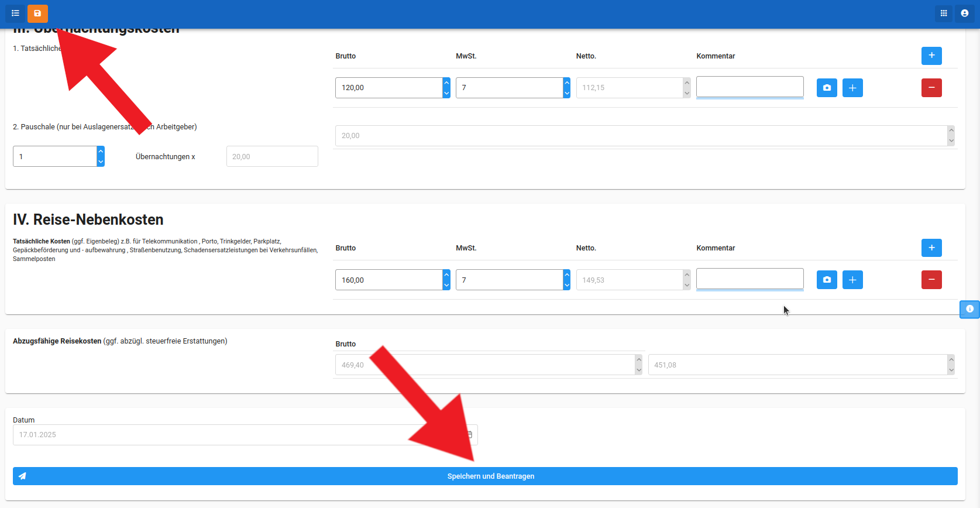980x508 pixels.
Task: Attach photo receipt for 120,00 row
Action: (827, 88)
